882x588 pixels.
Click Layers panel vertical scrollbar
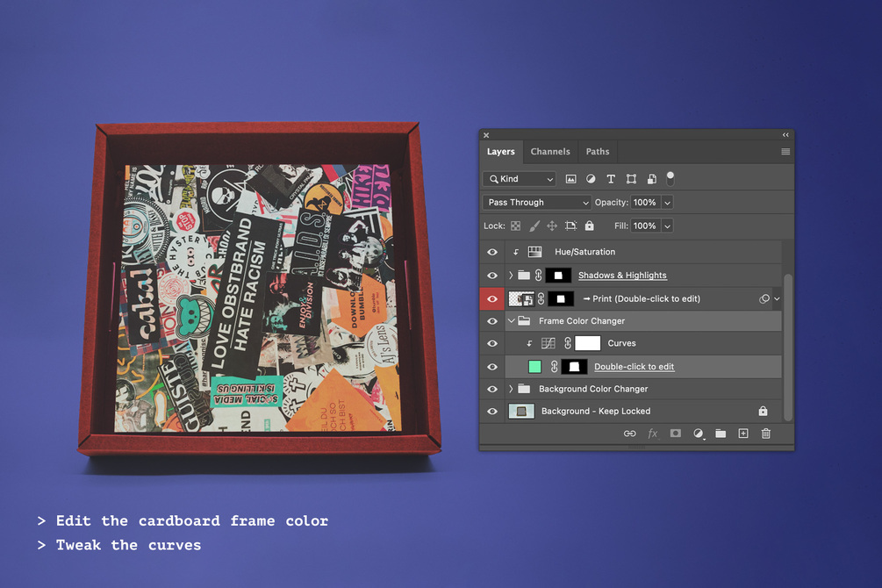pos(787,348)
